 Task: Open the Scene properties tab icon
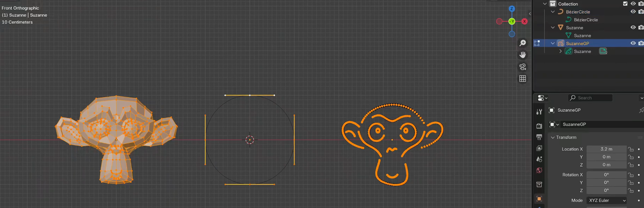point(539,159)
